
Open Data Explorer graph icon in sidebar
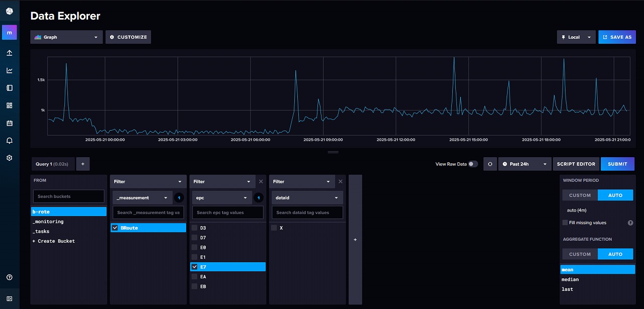9,70
